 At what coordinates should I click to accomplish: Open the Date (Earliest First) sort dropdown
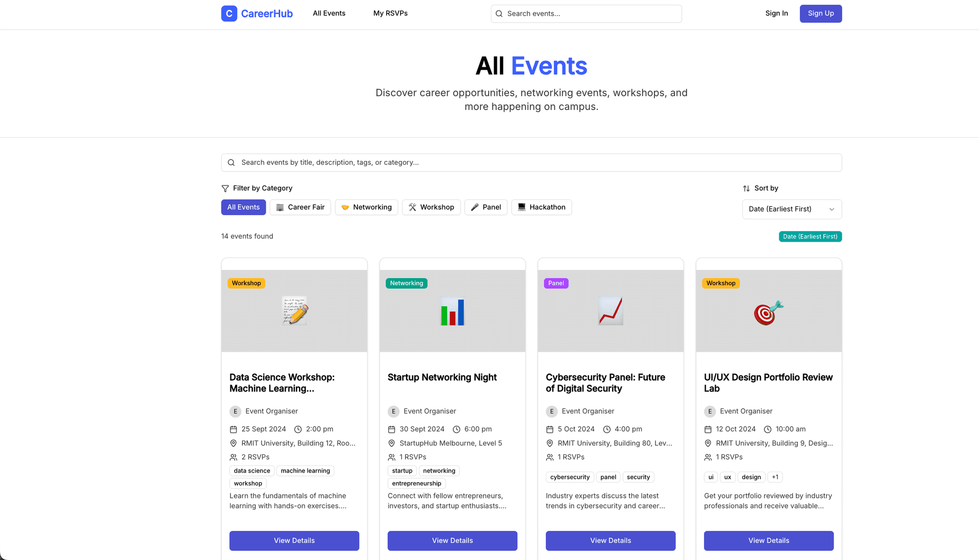click(x=791, y=209)
